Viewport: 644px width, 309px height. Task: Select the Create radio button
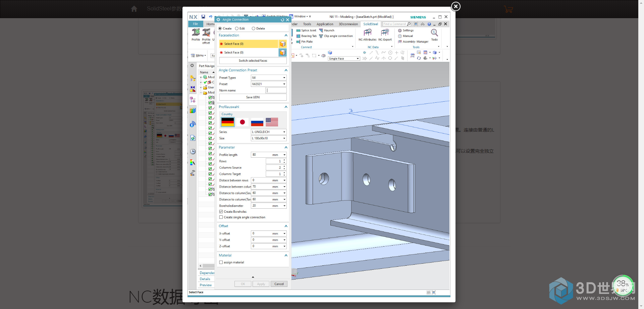coord(220,29)
